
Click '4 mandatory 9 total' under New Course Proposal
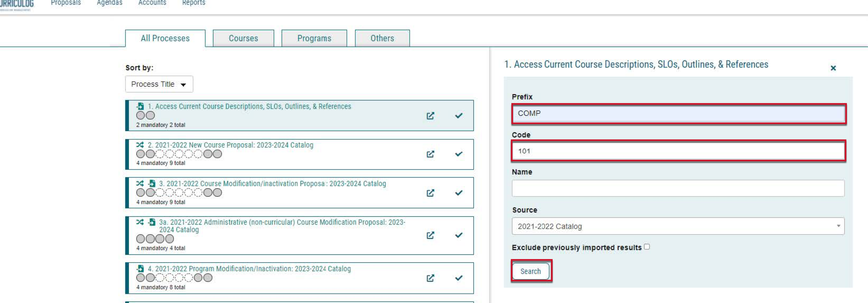tap(161, 163)
